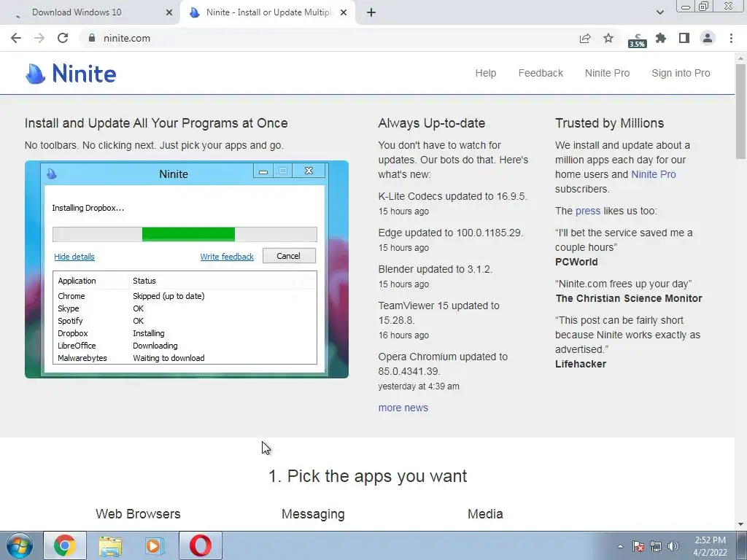Open the Action Center flag icon
747x560 pixels.
638,546
